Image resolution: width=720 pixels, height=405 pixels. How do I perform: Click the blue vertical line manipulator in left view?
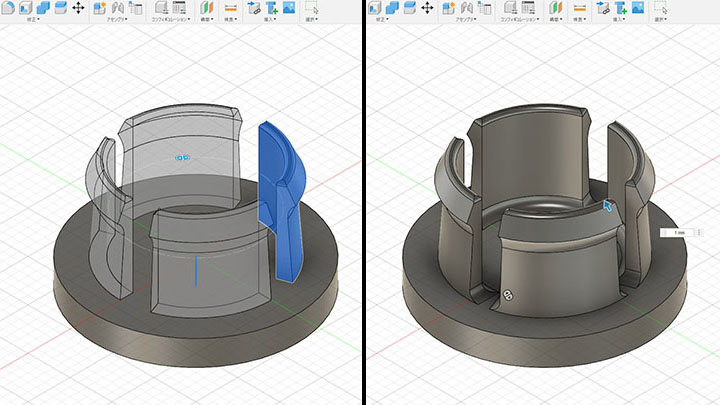[x=196, y=271]
